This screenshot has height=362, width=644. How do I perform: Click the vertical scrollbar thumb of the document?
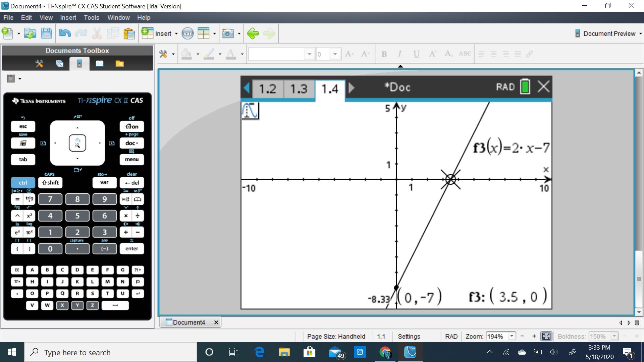(x=639, y=278)
